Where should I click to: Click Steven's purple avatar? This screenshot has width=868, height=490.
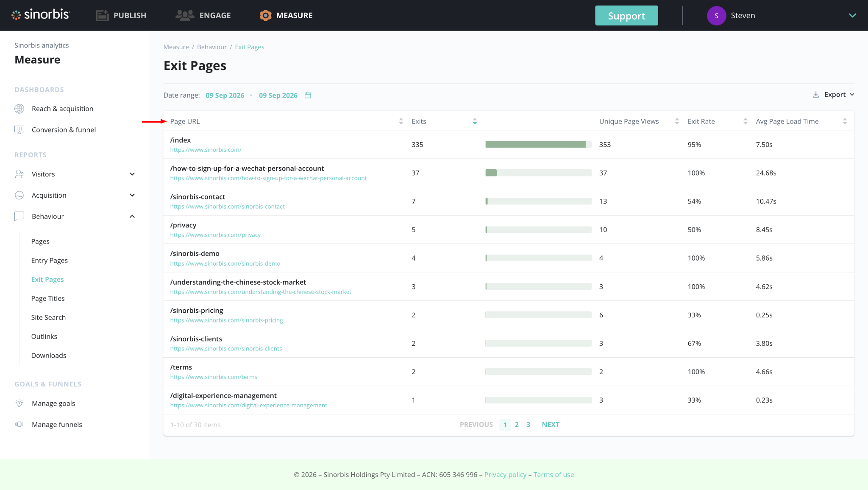(716, 16)
